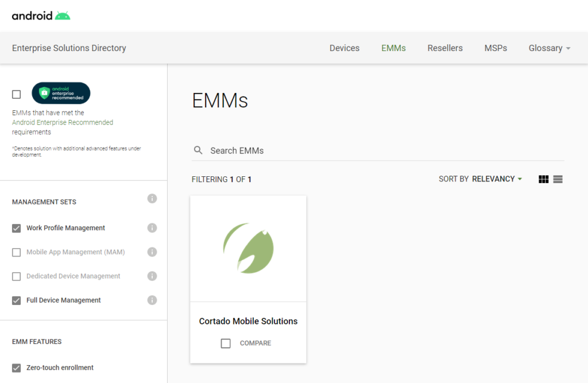Click the Full Device Management label
The width and height of the screenshot is (588, 383).
coord(63,300)
